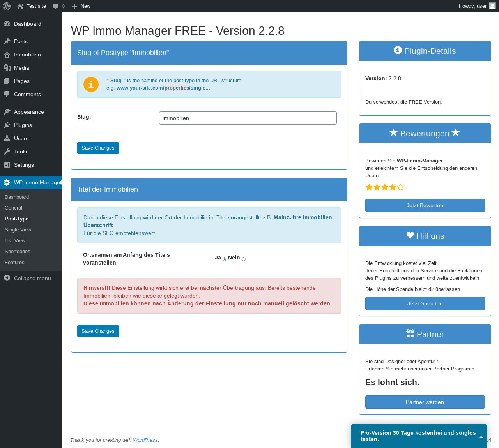The image size is (499, 448).
Task: Click the Pages icon in sidebar
Action: click(7, 81)
